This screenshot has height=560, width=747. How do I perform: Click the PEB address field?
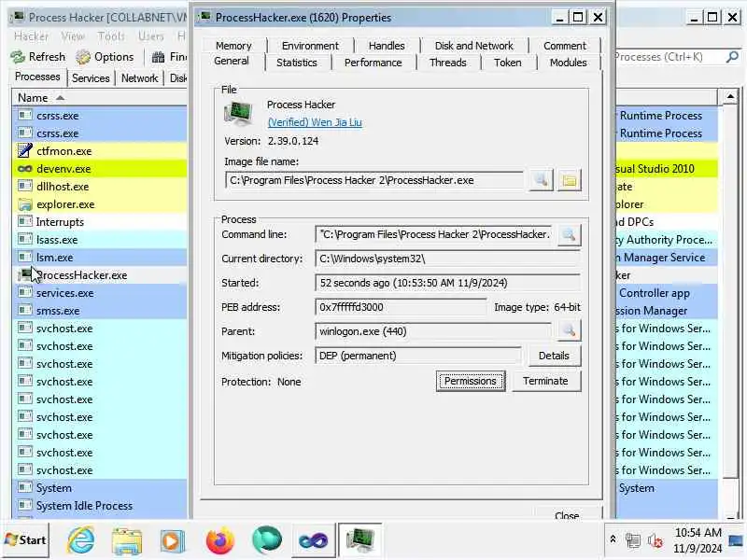[401, 307]
